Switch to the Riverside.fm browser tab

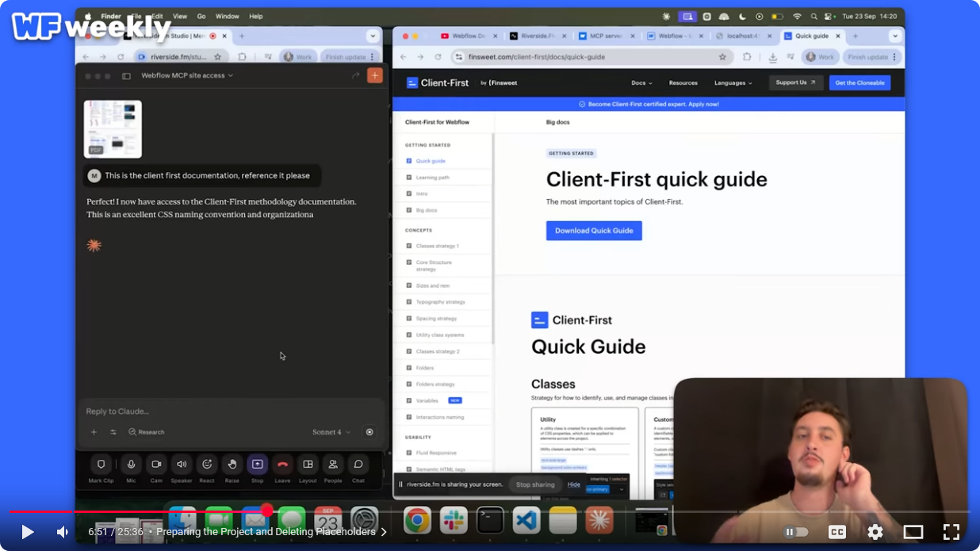[x=537, y=36]
